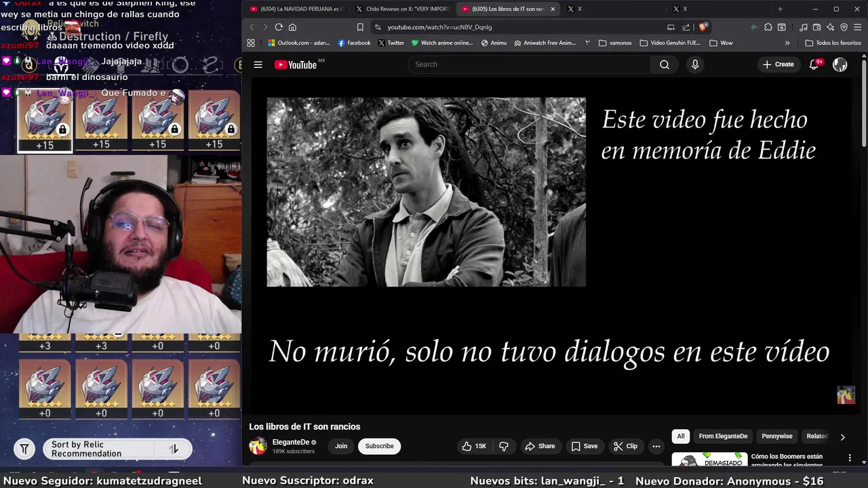Switch to the first blank X tab

[614, 9]
